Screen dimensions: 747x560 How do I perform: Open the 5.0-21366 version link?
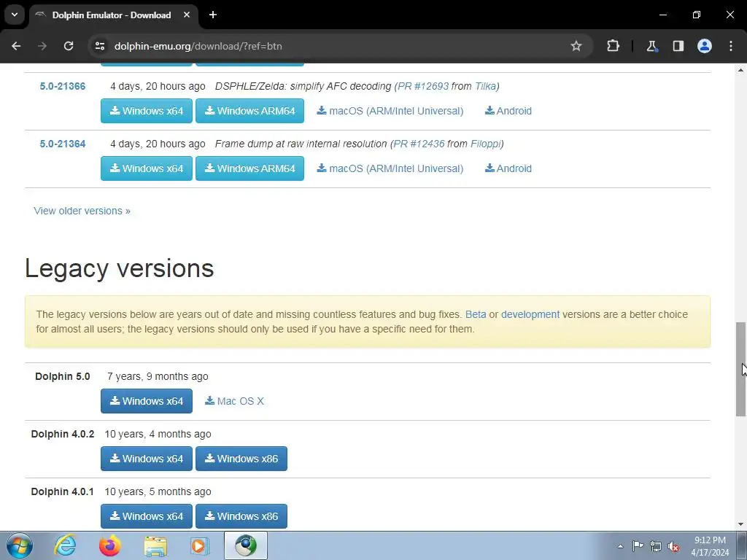(63, 86)
